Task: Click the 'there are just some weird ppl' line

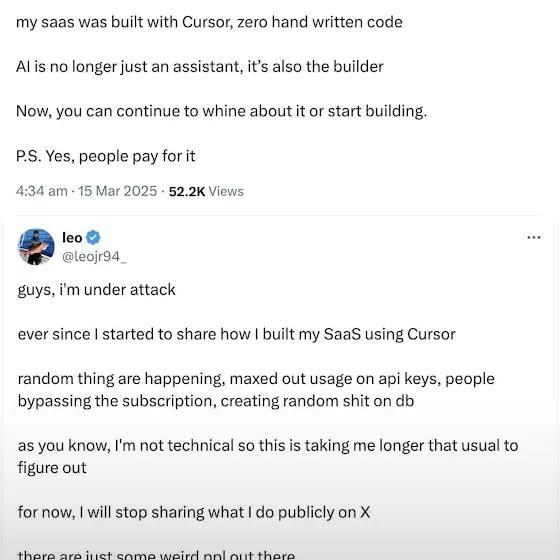Action: tap(156, 555)
